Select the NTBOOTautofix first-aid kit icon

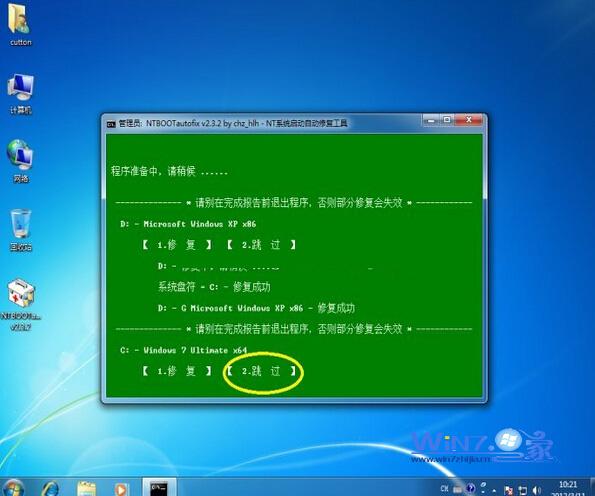[x=20, y=304]
